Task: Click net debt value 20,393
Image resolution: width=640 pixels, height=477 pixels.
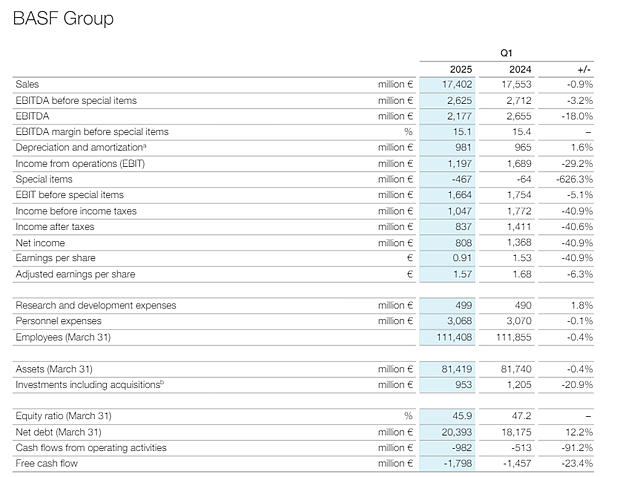Action: click(457, 432)
